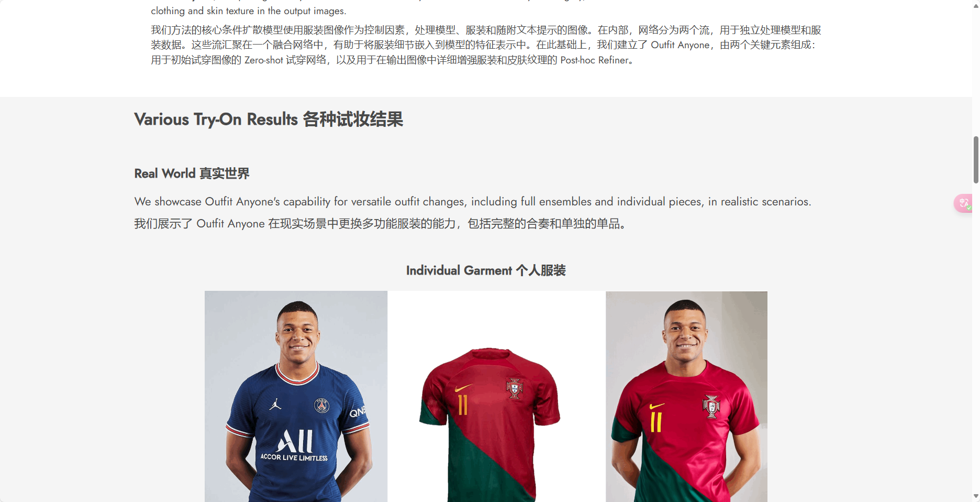Click the Real World subheading
The width and height of the screenshot is (980, 502).
tap(192, 173)
